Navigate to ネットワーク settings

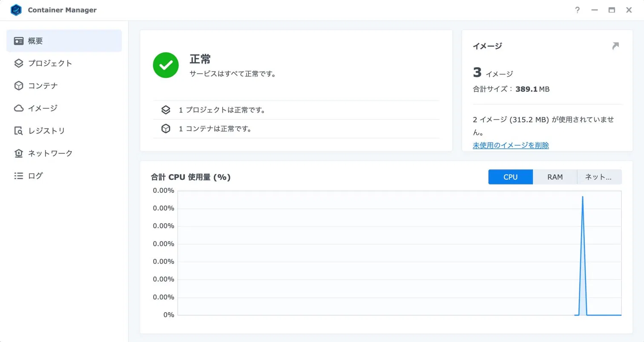[x=64, y=153]
